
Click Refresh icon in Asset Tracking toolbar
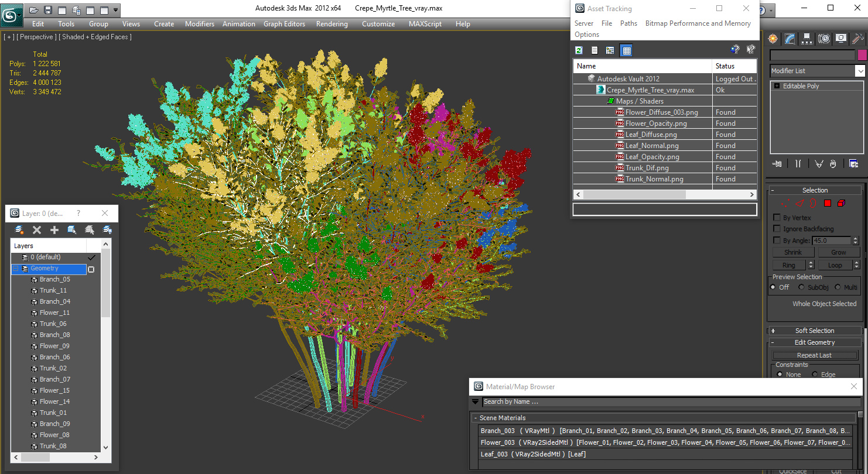[x=579, y=50]
